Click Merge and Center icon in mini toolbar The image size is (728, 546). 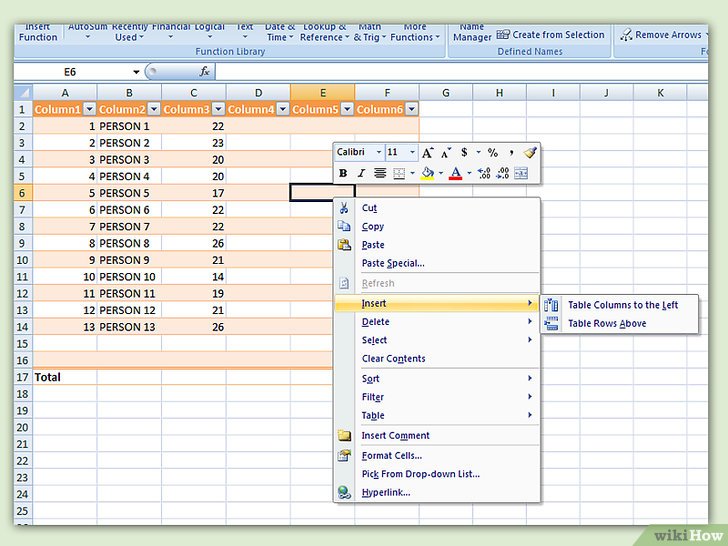coord(521,173)
